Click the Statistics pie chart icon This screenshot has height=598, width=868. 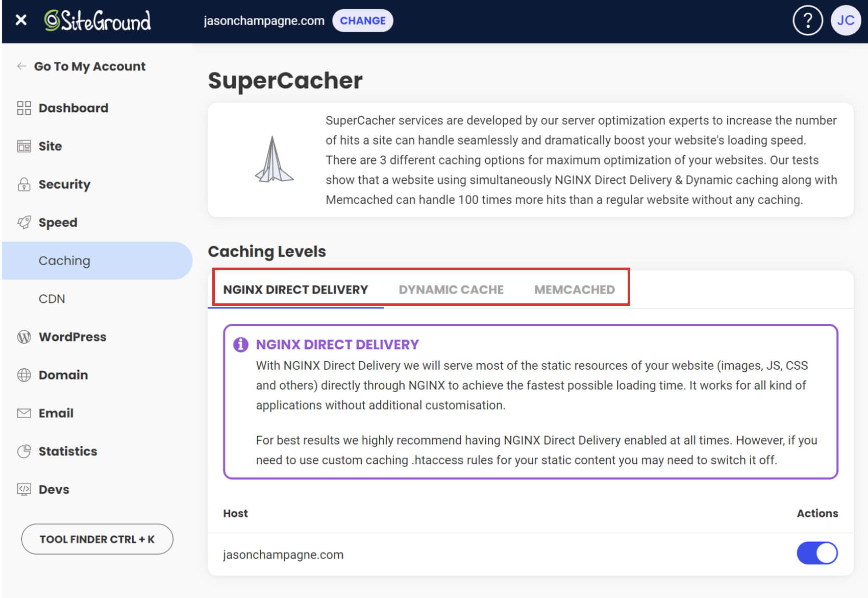click(24, 451)
